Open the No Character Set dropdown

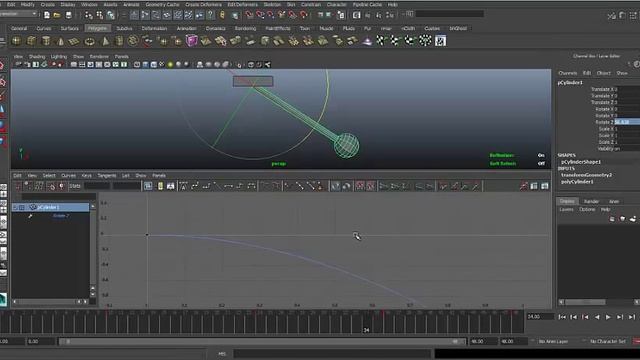click(x=608, y=341)
